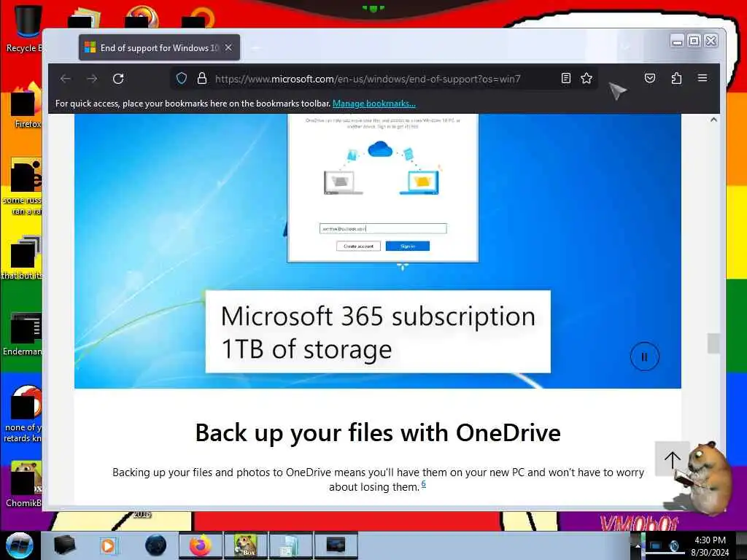This screenshot has height=560, width=747.
Task: Open the hamster Box taskbar app
Action: 245,545
